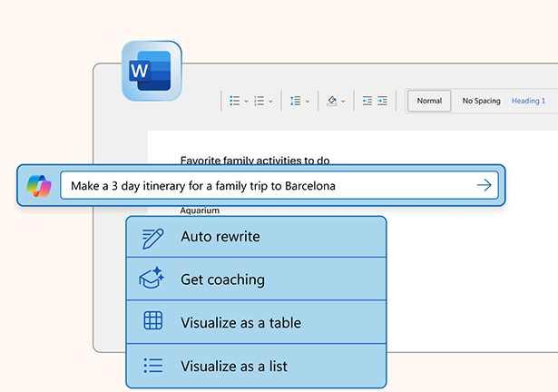Expand the bullet list style dropdown
558x392 pixels.
click(247, 102)
